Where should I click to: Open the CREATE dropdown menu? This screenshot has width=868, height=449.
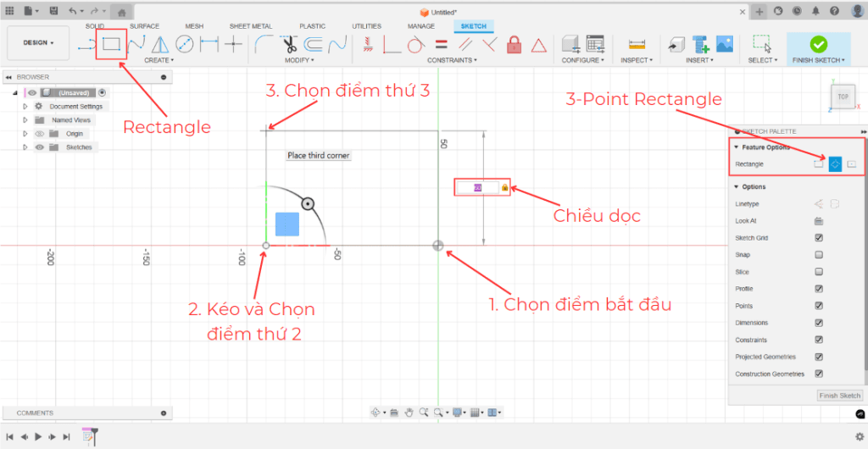pos(159,60)
